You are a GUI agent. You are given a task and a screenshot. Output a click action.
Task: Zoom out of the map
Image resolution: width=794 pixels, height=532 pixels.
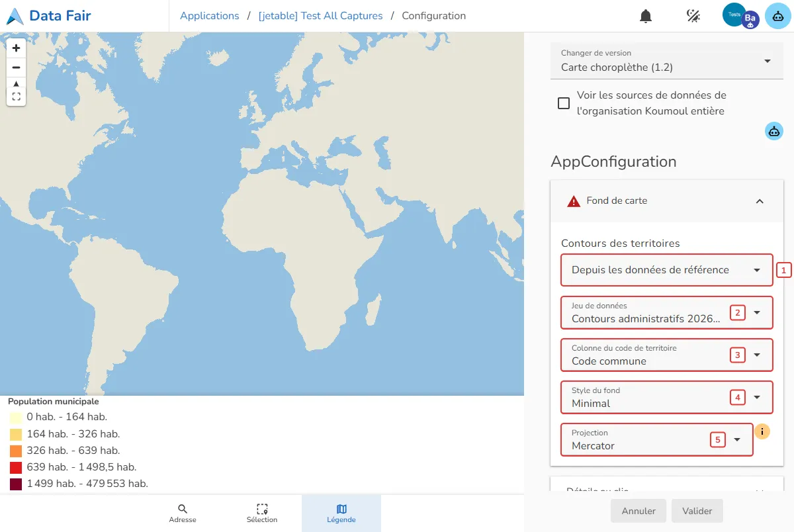coord(17,67)
